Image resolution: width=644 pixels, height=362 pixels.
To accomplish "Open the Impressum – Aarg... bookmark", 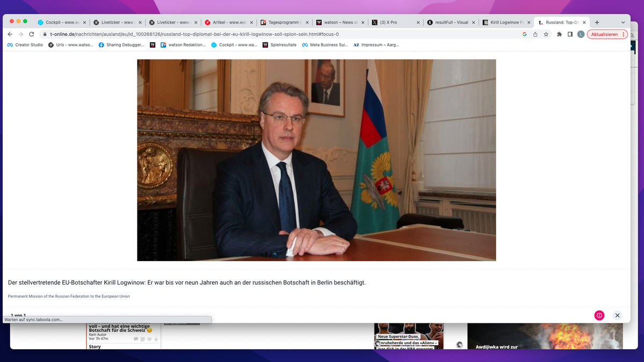I will 376,45.
